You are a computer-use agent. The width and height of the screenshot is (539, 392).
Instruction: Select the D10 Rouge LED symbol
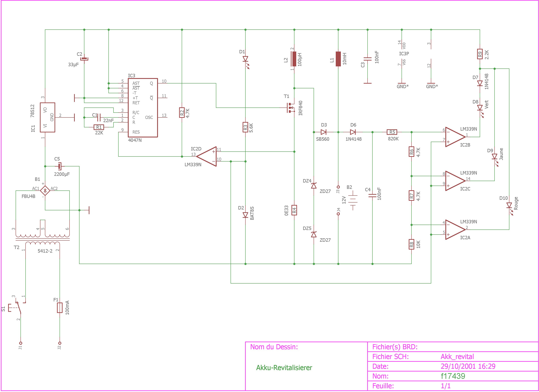coord(509,205)
